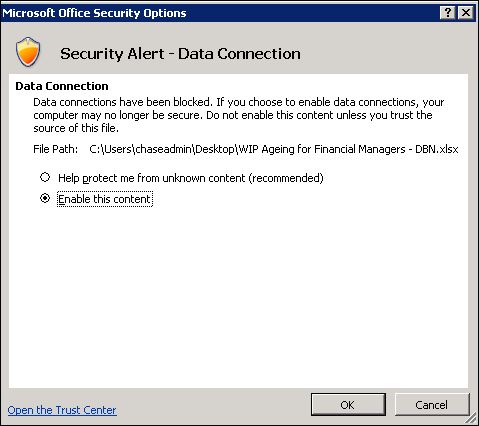This screenshot has height=426, width=479.
Task: Click the 'Security Alert - Data Connection' heading
Action: (x=180, y=54)
